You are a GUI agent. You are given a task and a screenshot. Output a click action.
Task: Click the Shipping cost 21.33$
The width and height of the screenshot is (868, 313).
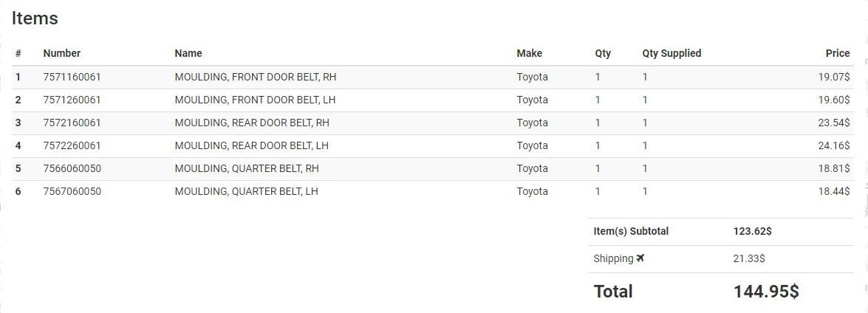749,258
